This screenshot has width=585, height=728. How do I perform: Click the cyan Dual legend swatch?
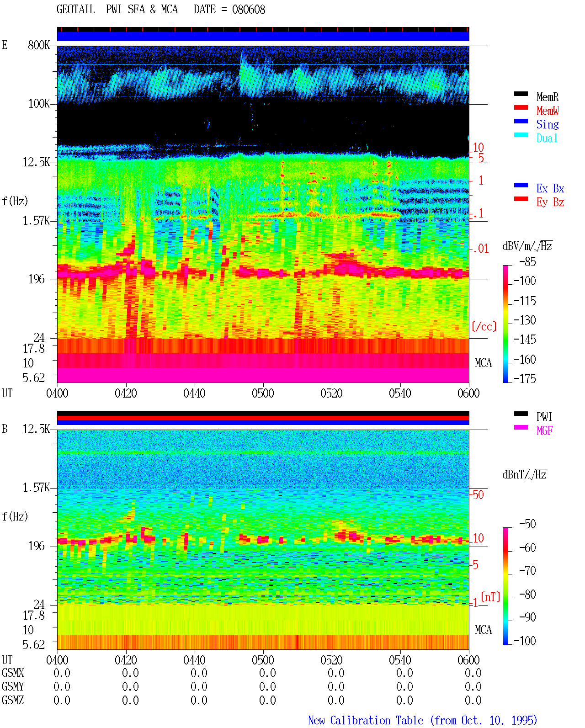(521, 135)
